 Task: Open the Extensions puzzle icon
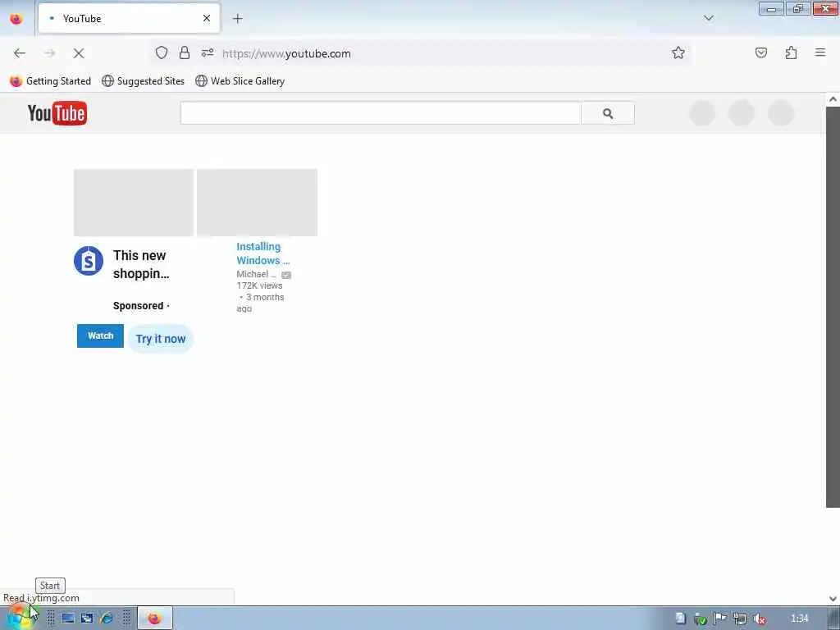791,52
